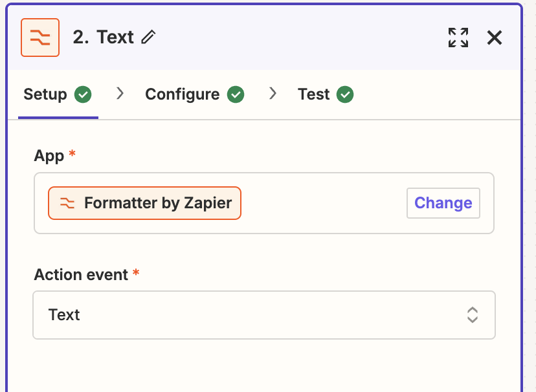Click the green checkmark beside Configure
This screenshot has width=536, height=392.
pyautogui.click(x=236, y=94)
